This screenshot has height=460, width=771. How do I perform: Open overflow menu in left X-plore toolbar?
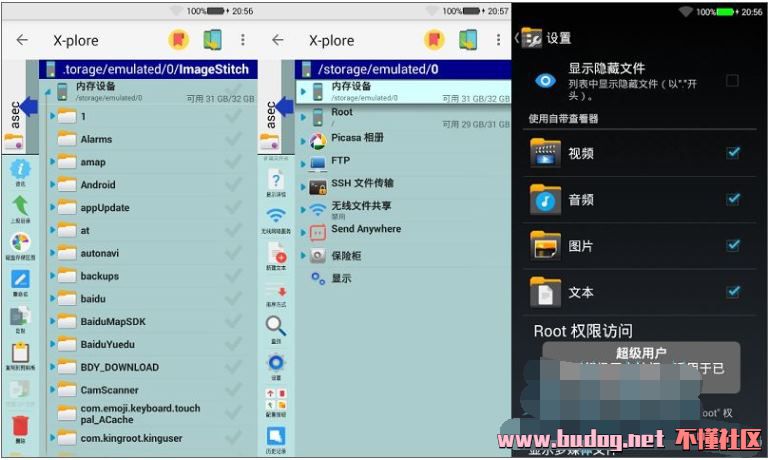[x=243, y=40]
